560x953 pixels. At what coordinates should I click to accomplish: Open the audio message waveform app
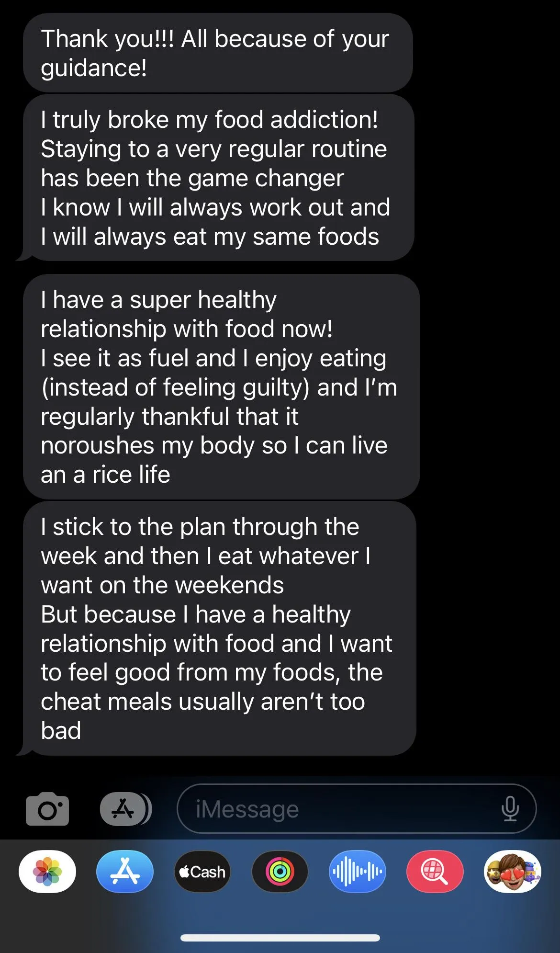pyautogui.click(x=358, y=872)
